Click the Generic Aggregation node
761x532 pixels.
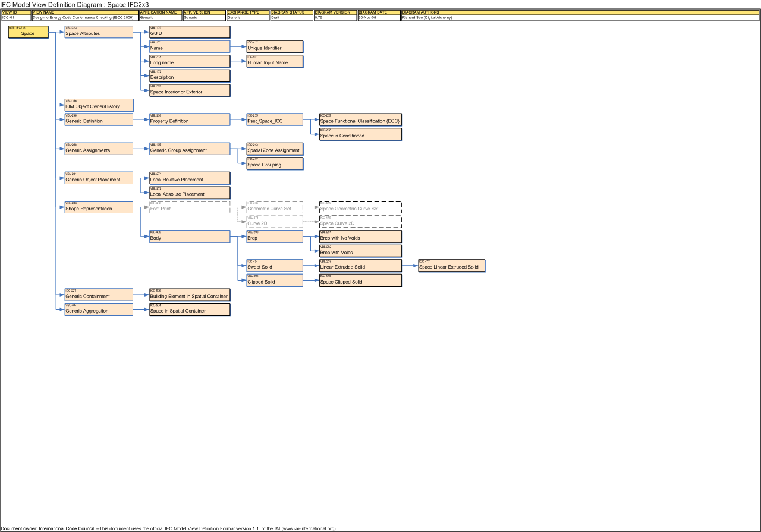click(99, 309)
